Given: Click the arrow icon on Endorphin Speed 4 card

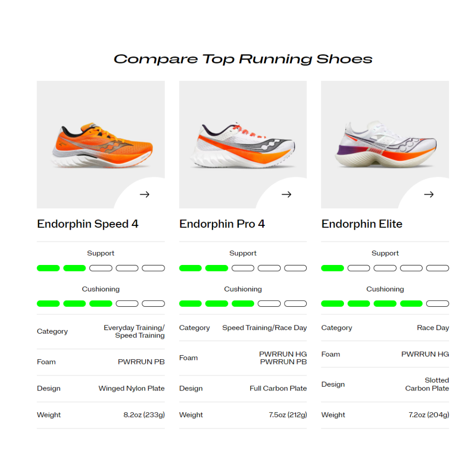Looking at the screenshot, I should [x=145, y=194].
